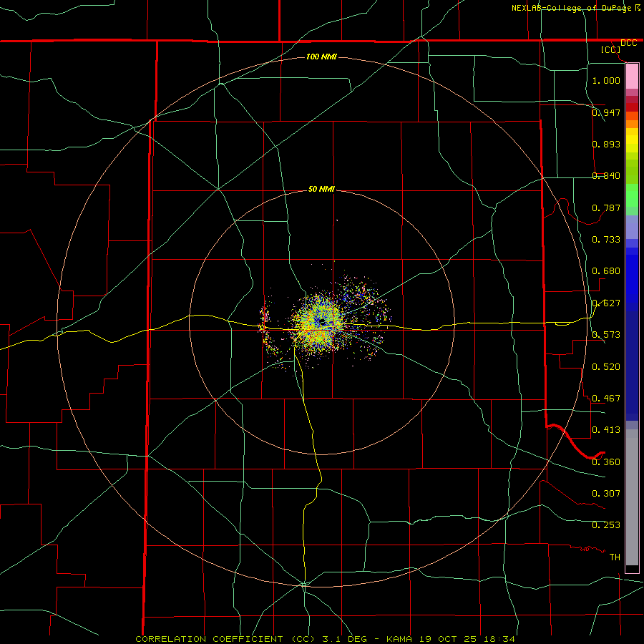Click the [CC] scale heading
The height and width of the screenshot is (644, 644).
coord(611,49)
